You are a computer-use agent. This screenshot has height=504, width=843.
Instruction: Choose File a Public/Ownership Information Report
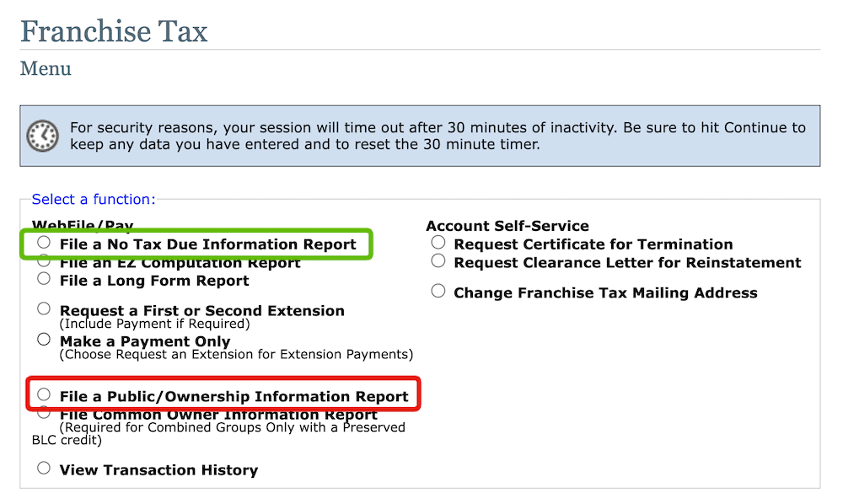(43, 394)
